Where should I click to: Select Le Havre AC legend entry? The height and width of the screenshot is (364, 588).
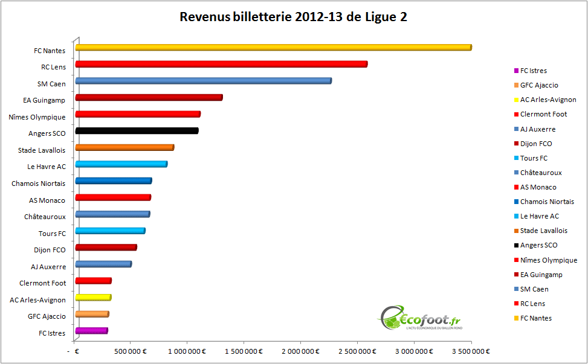point(536,217)
